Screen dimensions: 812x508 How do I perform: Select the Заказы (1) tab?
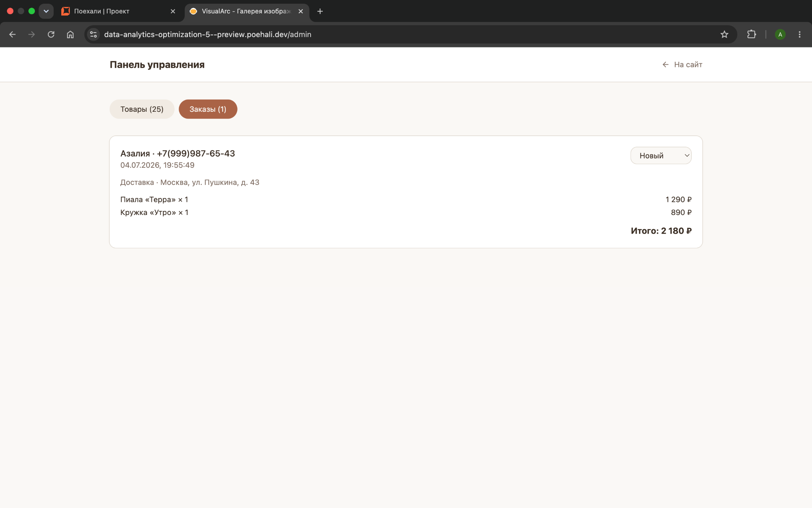pos(208,109)
